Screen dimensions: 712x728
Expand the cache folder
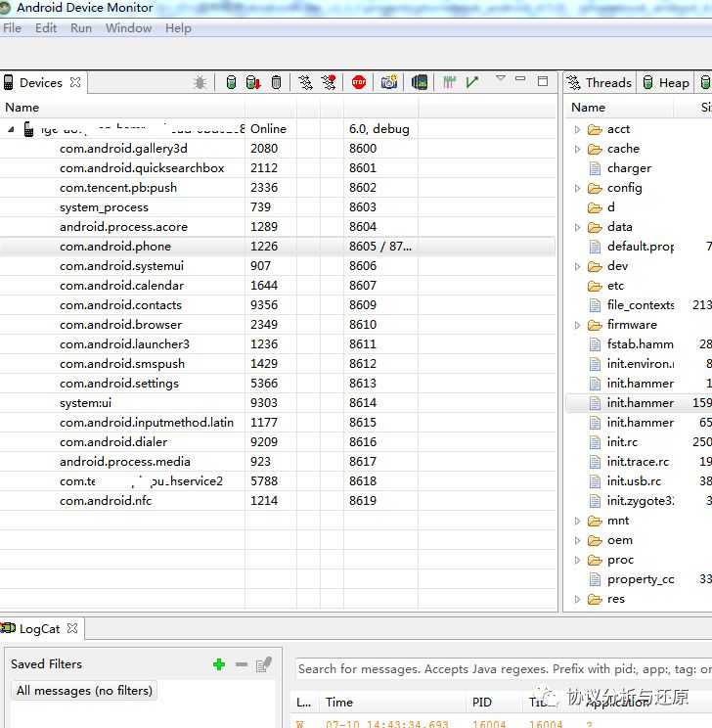(x=577, y=149)
